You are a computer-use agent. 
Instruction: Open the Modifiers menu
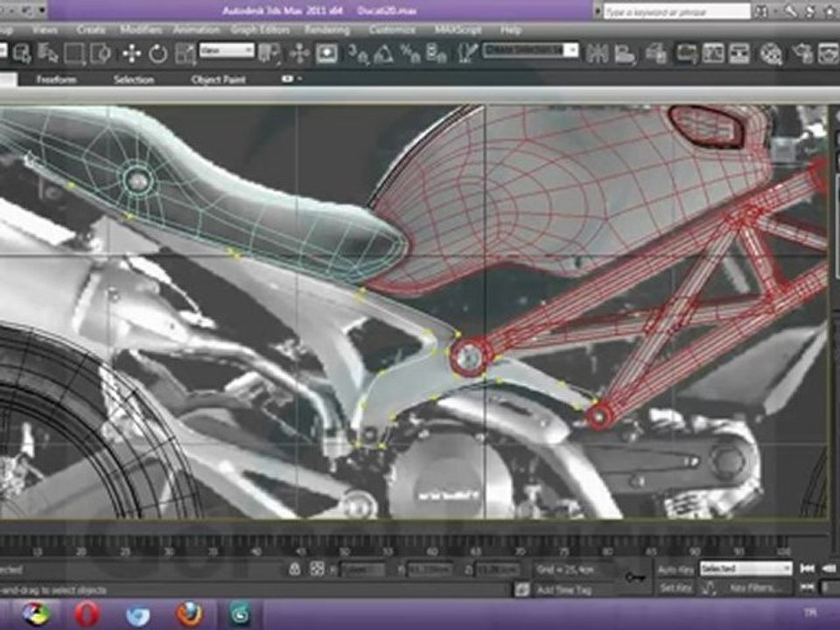point(141,30)
